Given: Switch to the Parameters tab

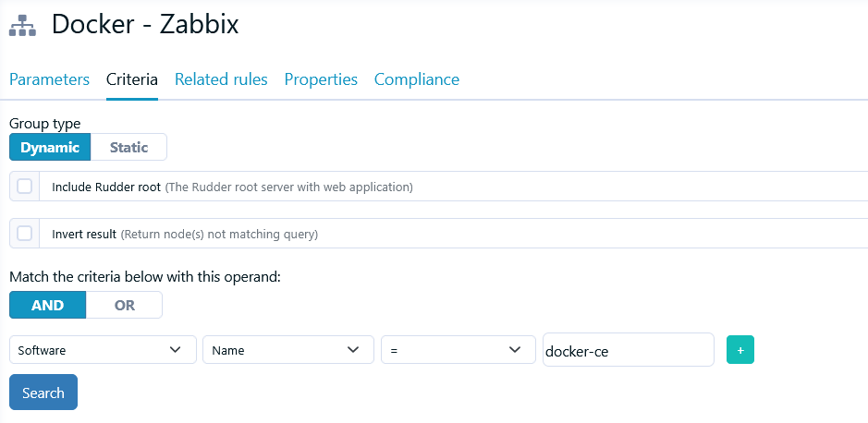Looking at the screenshot, I should pos(49,79).
